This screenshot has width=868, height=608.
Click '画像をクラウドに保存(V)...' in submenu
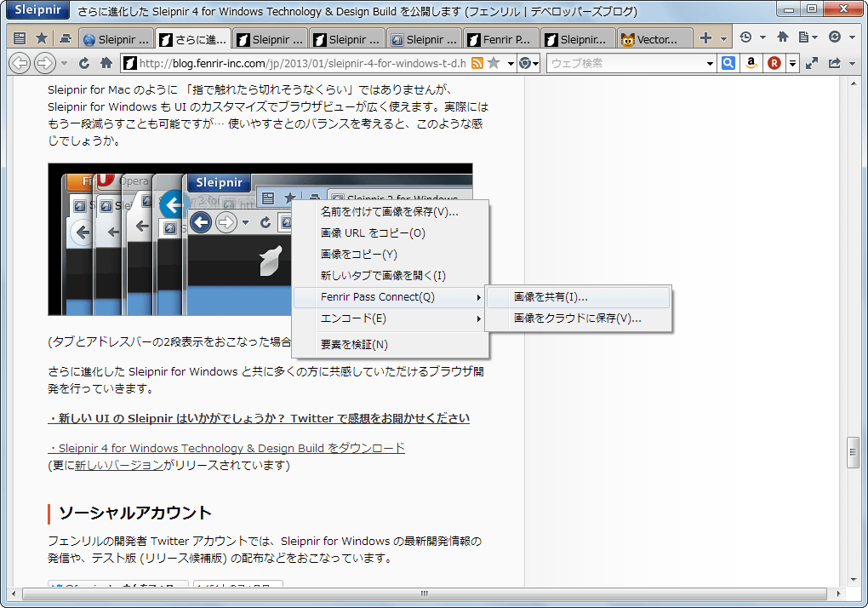coord(578,318)
